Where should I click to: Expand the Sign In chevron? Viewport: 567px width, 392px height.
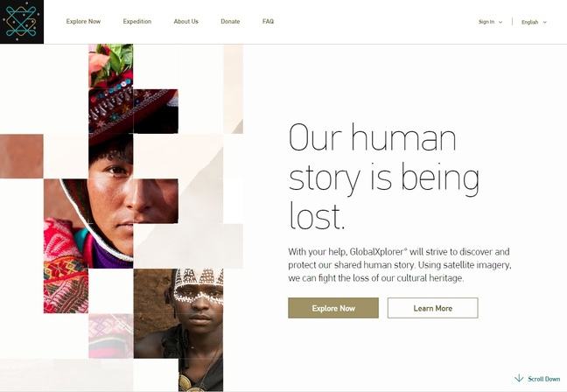(500, 22)
